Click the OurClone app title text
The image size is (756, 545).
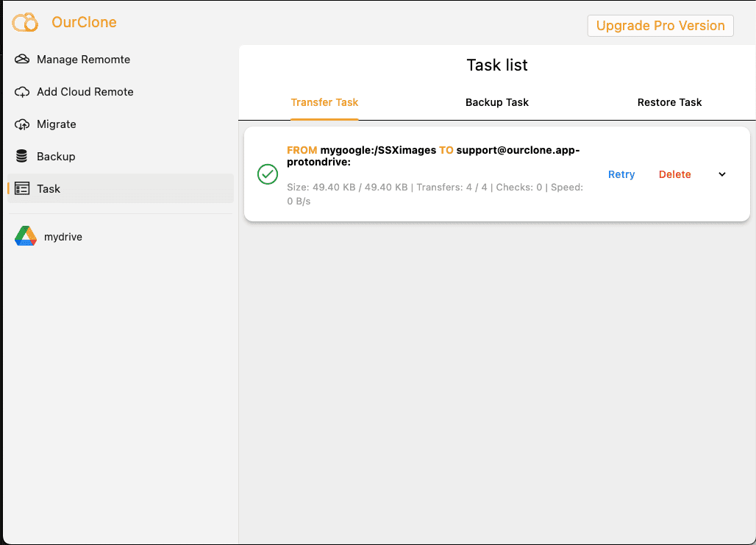pos(84,22)
